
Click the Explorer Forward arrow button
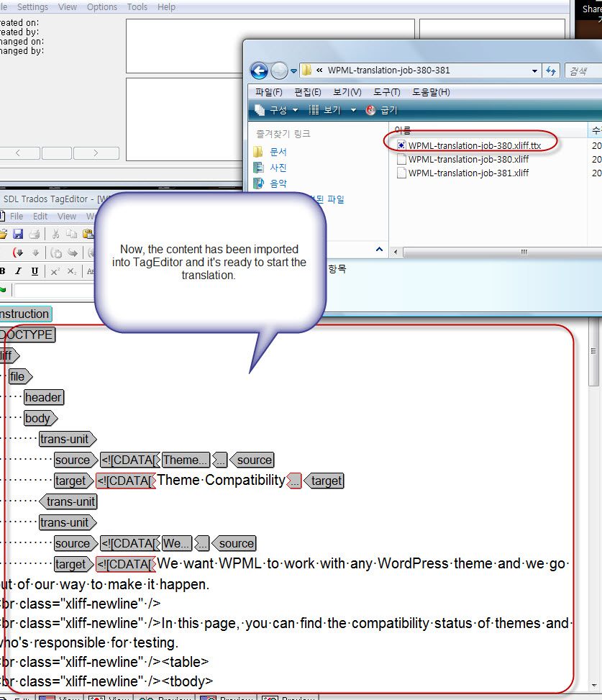pos(279,71)
